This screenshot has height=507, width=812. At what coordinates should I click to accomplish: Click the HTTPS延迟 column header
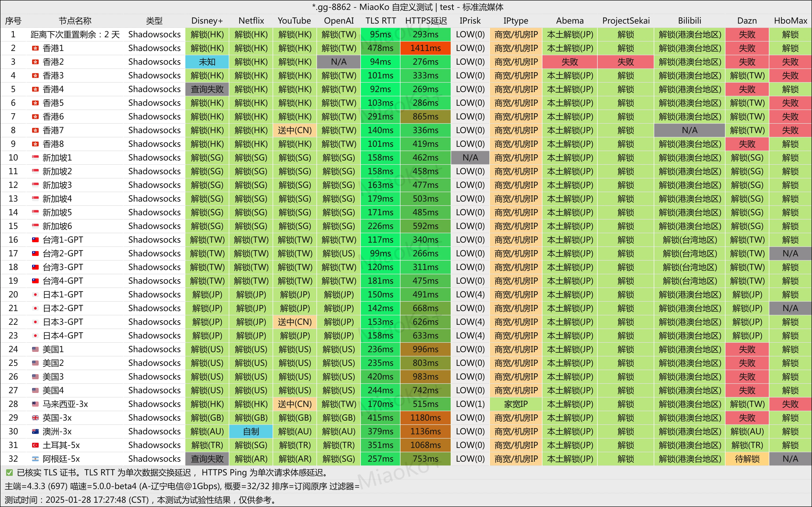(426, 21)
